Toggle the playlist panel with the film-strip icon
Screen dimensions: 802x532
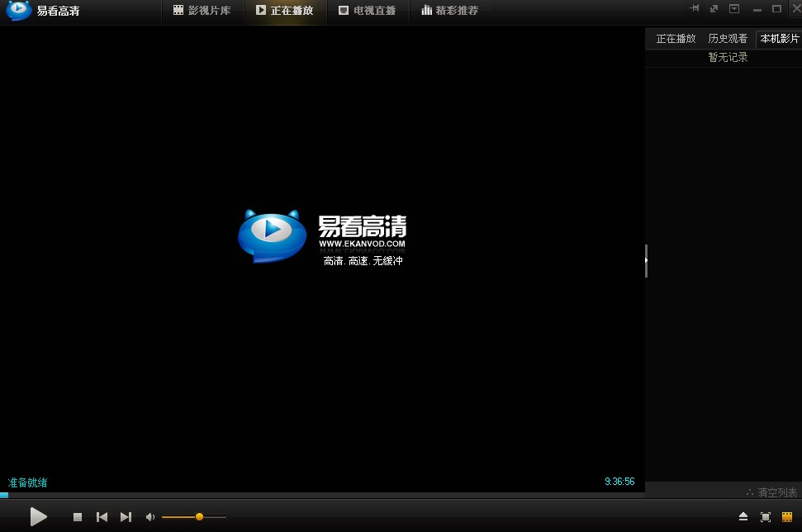coord(787,517)
